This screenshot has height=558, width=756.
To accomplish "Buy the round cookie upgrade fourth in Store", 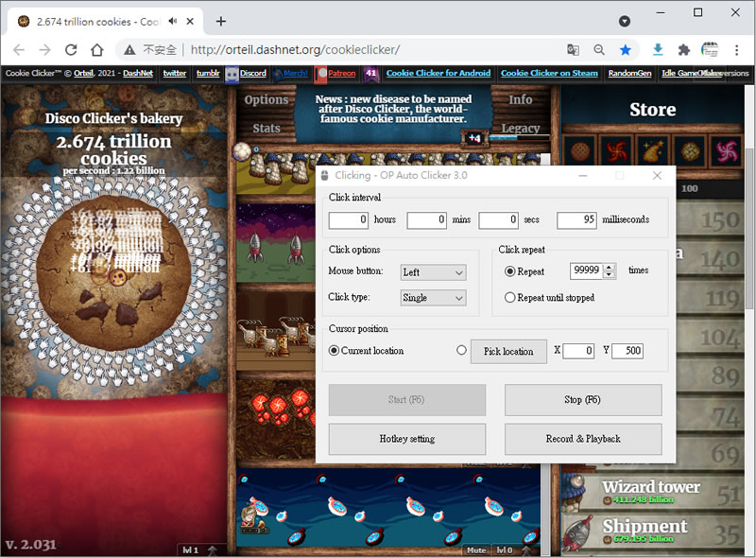I will coord(690,151).
